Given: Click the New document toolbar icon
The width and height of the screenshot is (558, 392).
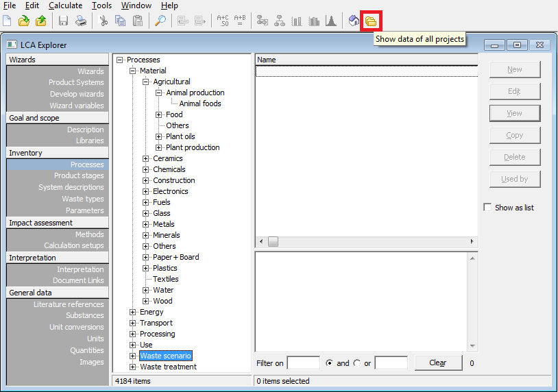Looking at the screenshot, I should click(7, 21).
